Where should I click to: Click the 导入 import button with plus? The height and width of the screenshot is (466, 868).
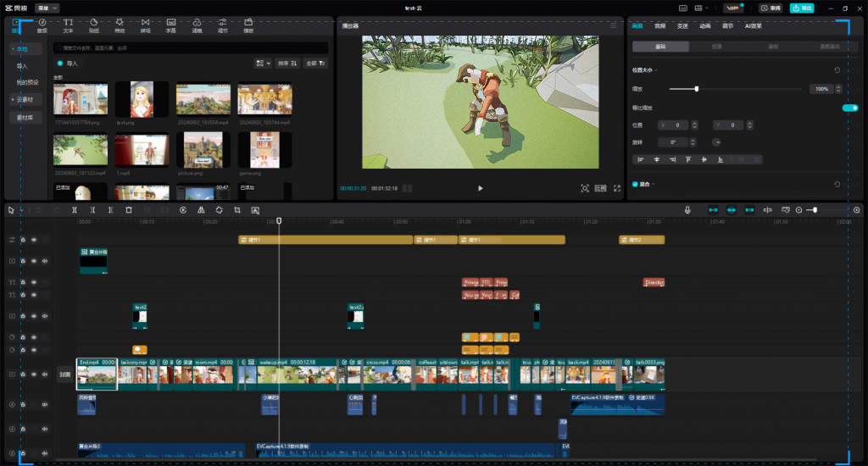68,64
